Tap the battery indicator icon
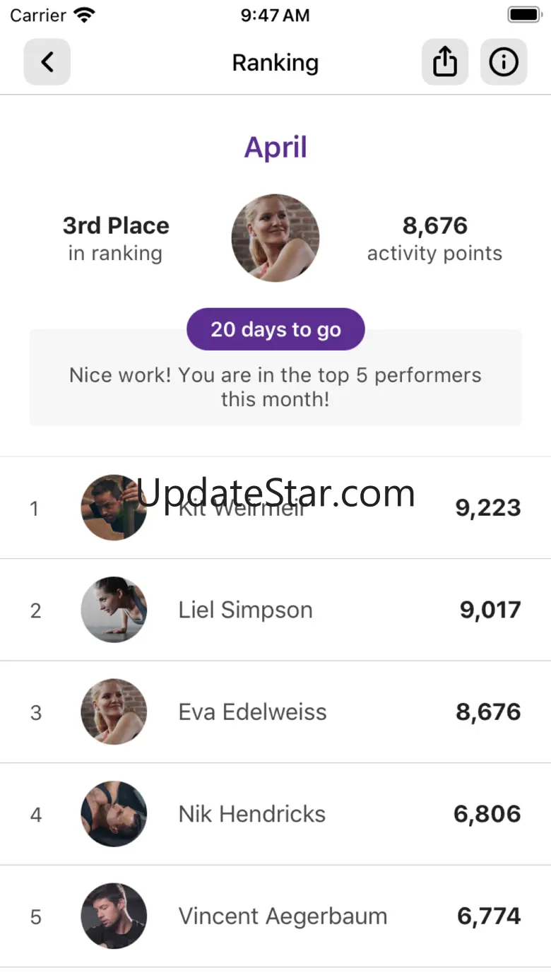 (523, 15)
